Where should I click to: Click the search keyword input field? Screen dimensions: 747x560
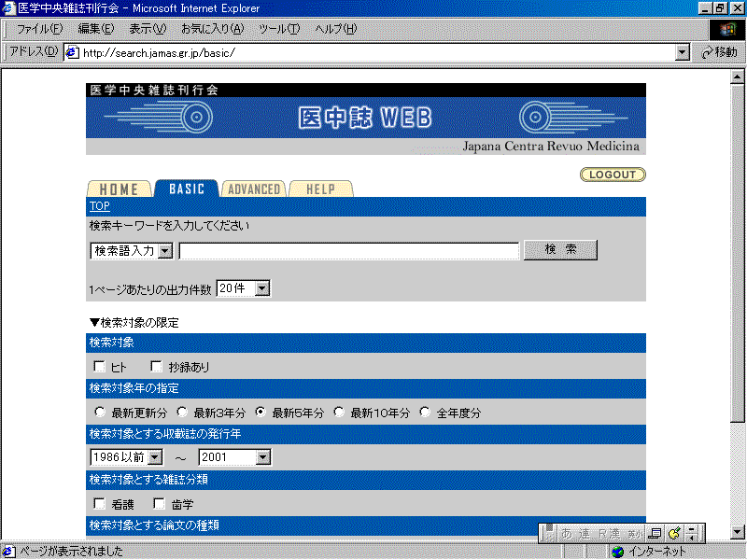(x=348, y=251)
